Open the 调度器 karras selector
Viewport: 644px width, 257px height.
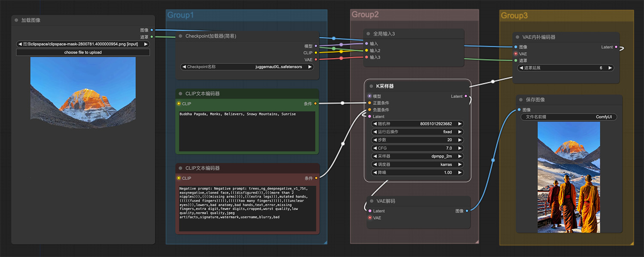point(417,165)
